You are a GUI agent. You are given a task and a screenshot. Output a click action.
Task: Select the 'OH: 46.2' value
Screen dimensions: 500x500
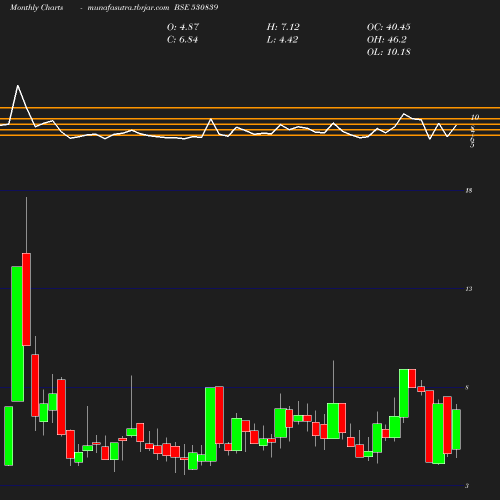pyautogui.click(x=387, y=40)
